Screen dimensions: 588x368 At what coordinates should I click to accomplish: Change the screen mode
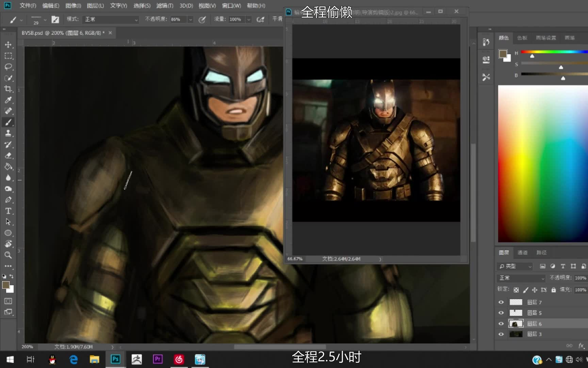pyautogui.click(x=8, y=312)
